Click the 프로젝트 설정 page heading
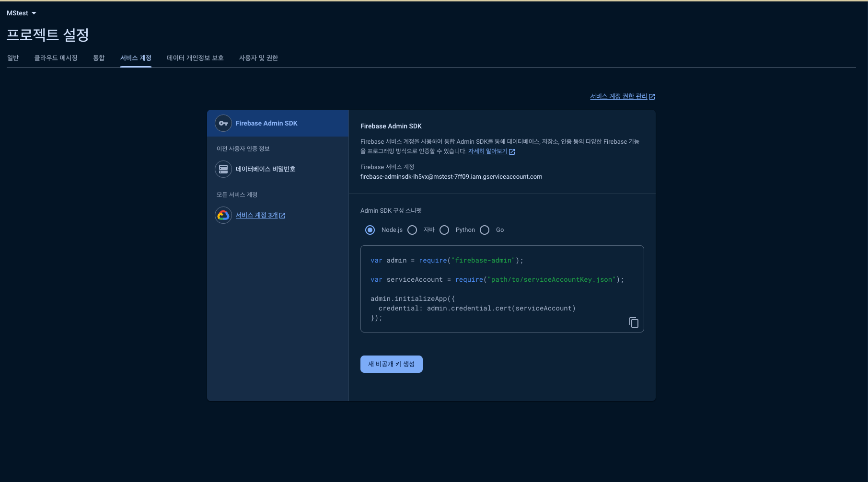The image size is (868, 482). tap(48, 34)
